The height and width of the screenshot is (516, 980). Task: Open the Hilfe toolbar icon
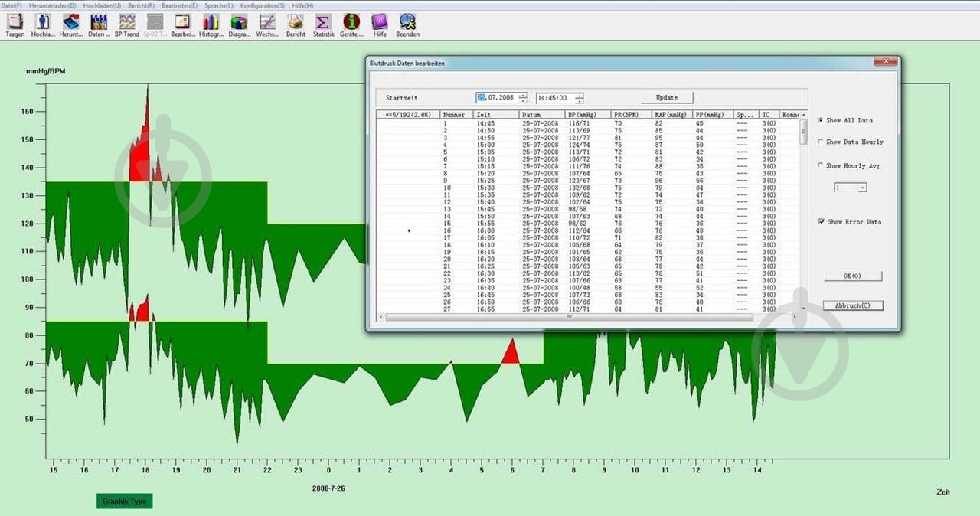tap(379, 23)
